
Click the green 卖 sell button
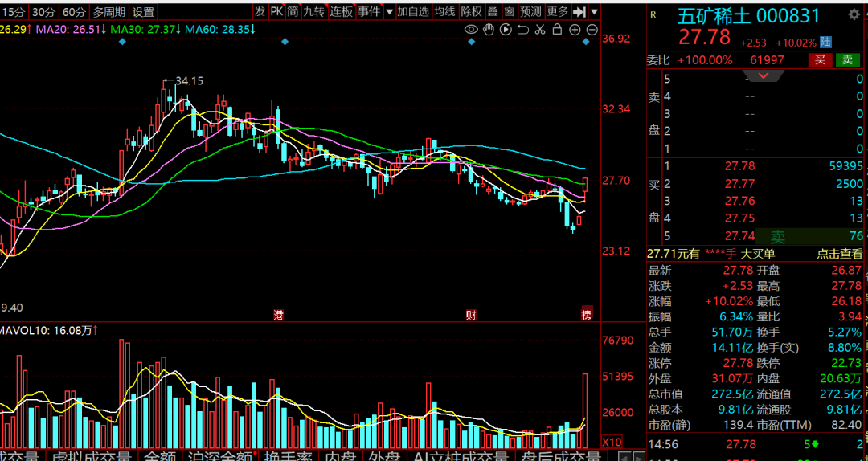[847, 59]
